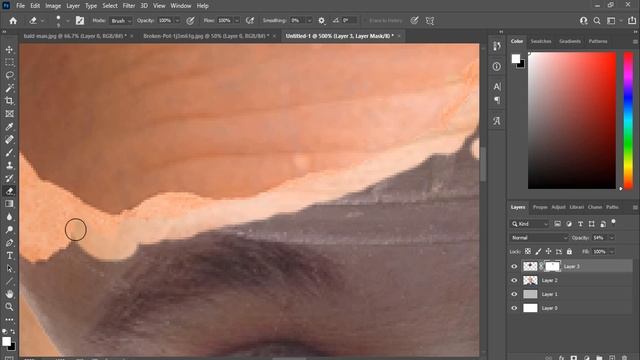
Task: Open layer filter Kind dropdown
Action: pos(530,224)
